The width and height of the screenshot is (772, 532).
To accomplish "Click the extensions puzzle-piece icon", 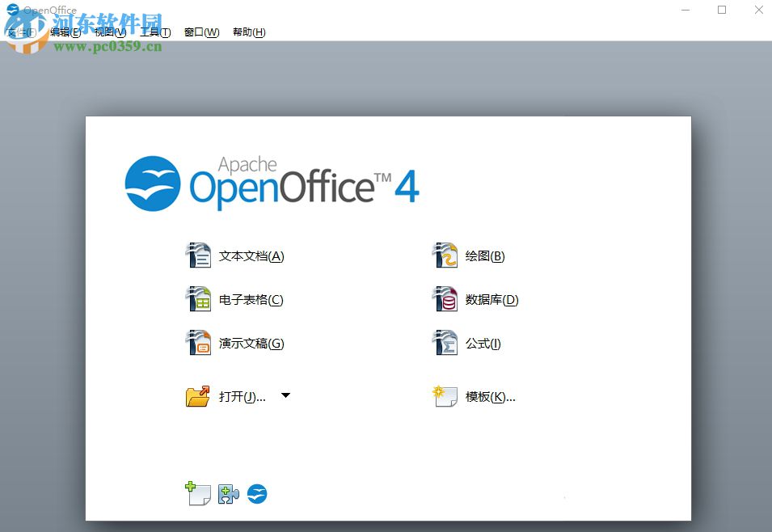I will point(228,493).
